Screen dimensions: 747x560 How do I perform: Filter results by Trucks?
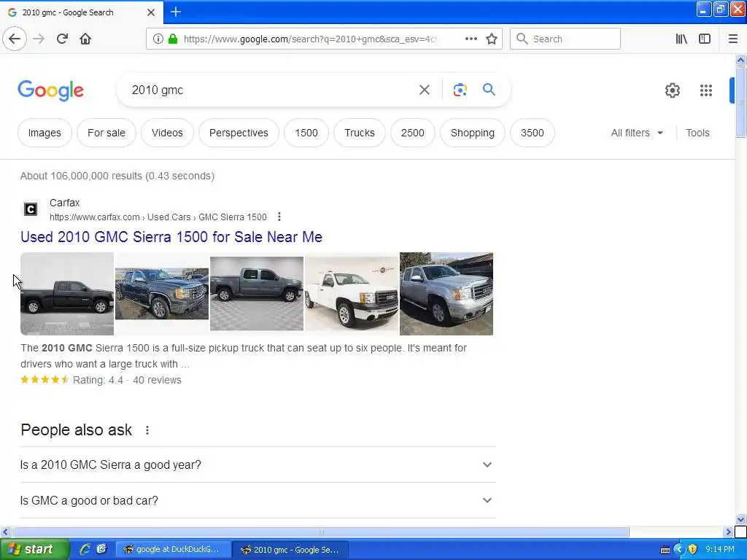click(x=360, y=133)
